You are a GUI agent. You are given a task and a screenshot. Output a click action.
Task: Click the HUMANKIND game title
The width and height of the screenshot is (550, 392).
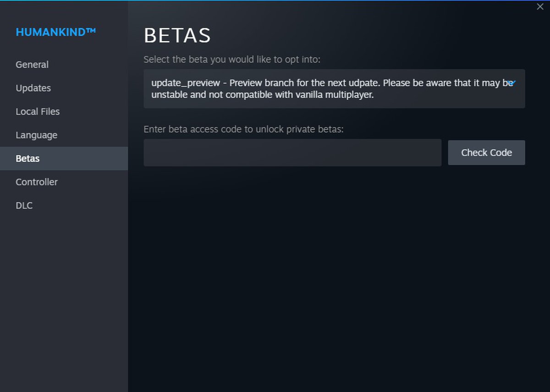(50, 32)
